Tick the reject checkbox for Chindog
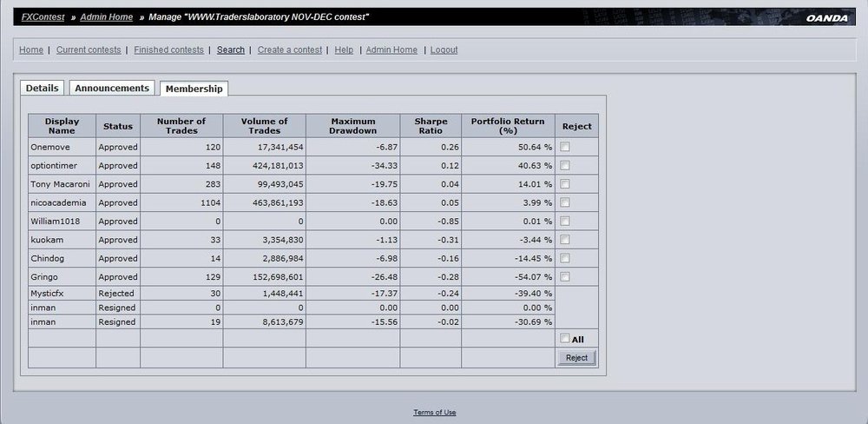The width and height of the screenshot is (868, 424). [565, 258]
